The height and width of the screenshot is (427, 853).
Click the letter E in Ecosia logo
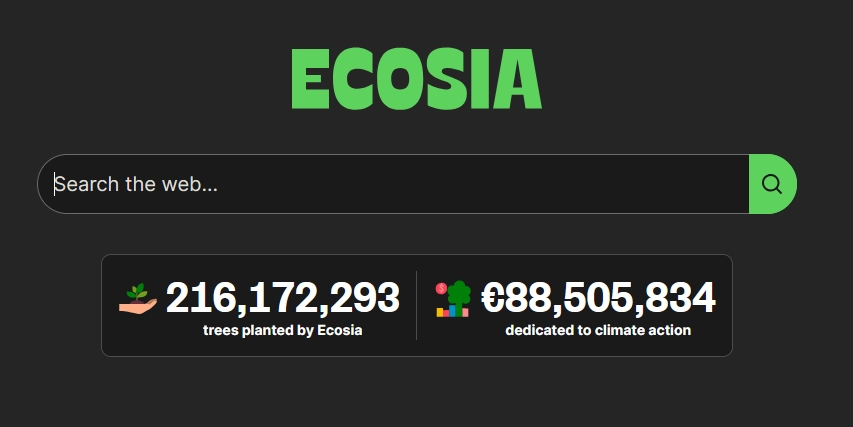tap(310, 80)
